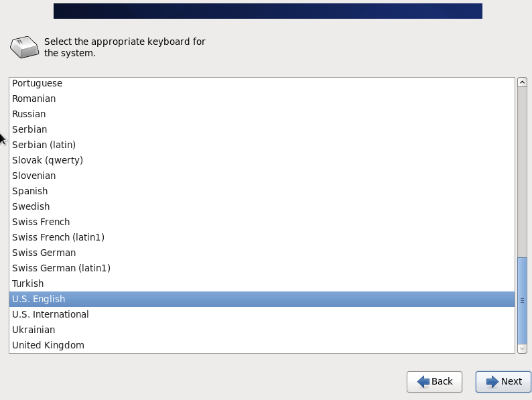Viewport: 532px width, 400px height.
Task: Select the Spanish keyboard
Action: point(262,191)
